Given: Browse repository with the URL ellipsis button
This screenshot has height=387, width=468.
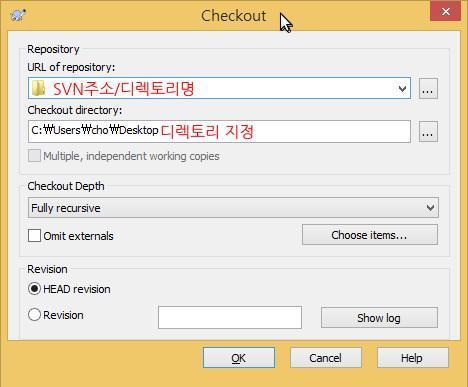Looking at the screenshot, I should click(x=428, y=89).
